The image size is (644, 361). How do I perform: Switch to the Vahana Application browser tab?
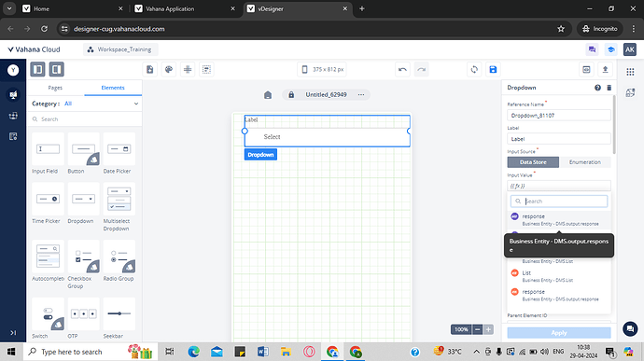(x=184, y=8)
